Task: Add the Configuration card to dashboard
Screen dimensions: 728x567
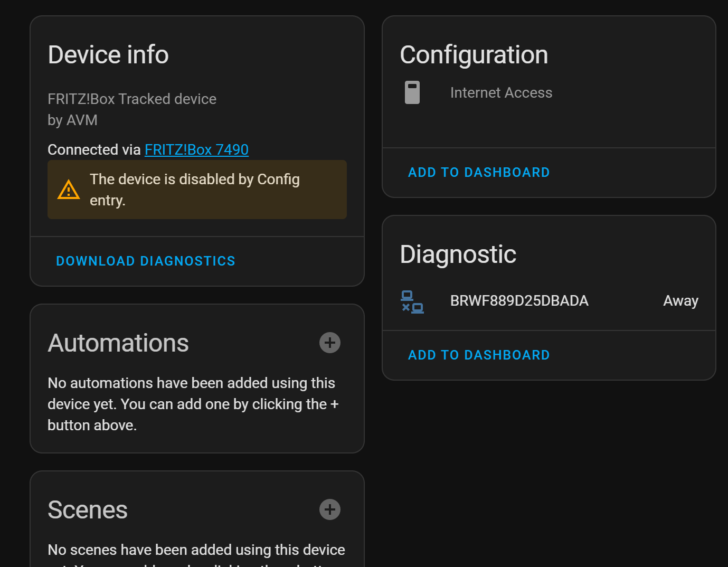Action: [478, 172]
